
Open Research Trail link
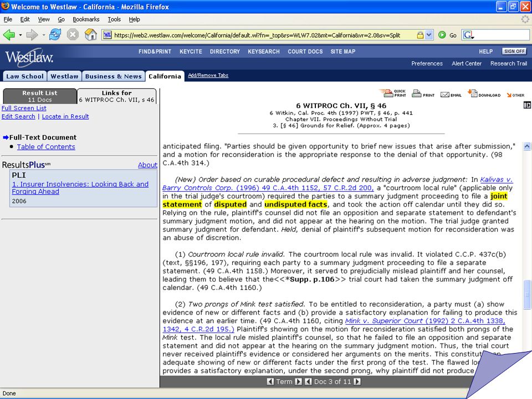pyautogui.click(x=509, y=63)
